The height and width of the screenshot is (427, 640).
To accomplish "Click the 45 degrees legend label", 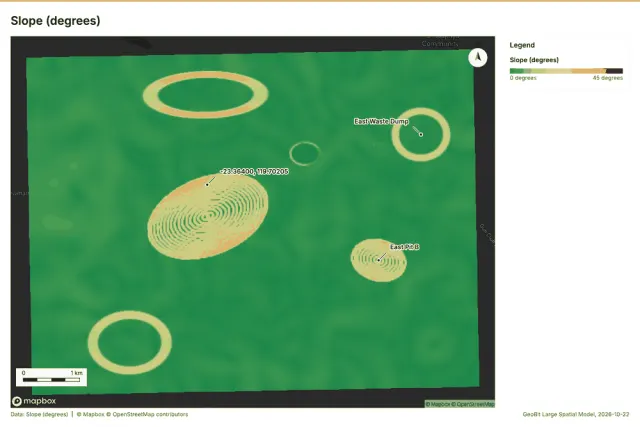I will click(x=608, y=78).
